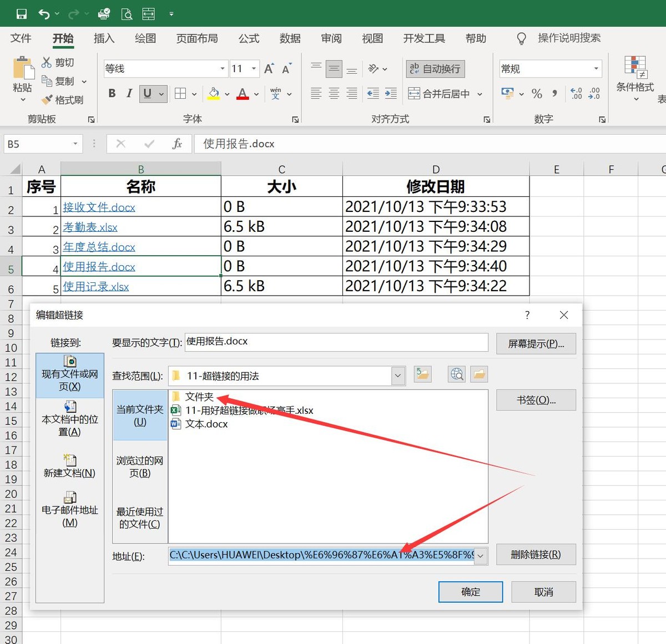Click the text to display input field
Image resolution: width=666 pixels, height=644 pixels.
click(336, 342)
